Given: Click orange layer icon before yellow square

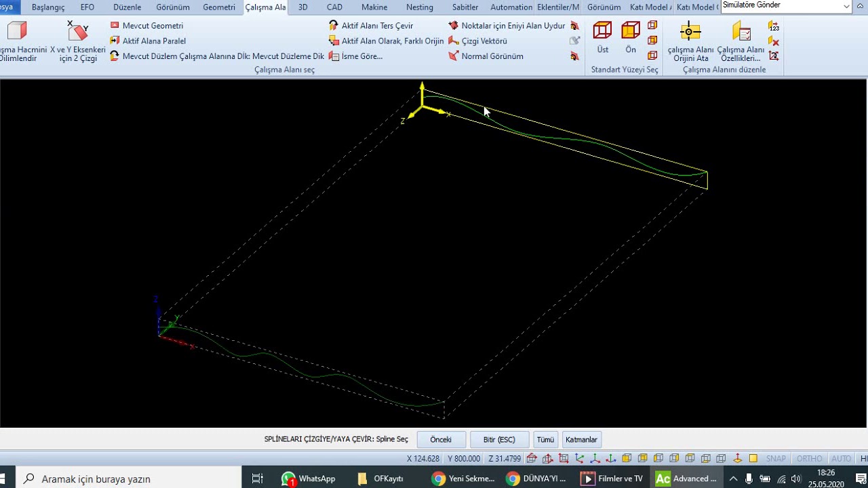Looking at the screenshot, I should (738, 459).
